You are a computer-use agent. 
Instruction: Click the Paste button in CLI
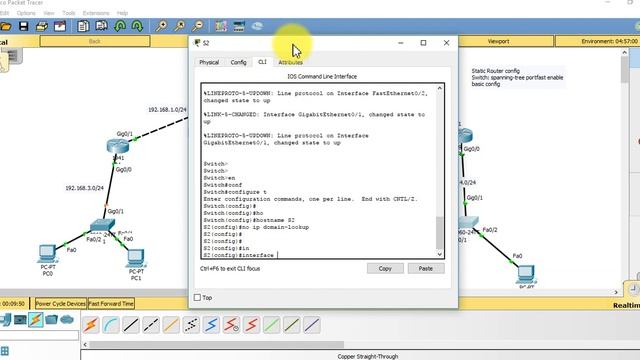pyautogui.click(x=426, y=269)
